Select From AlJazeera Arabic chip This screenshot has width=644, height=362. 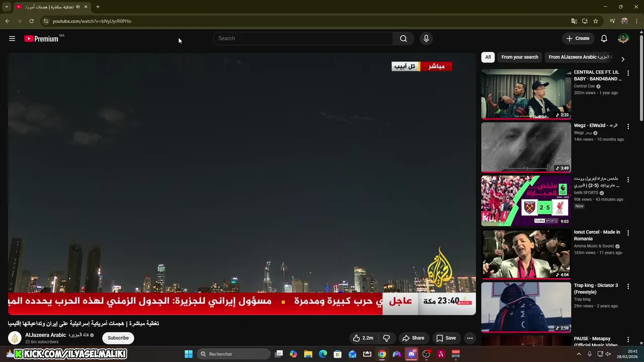pos(579,57)
